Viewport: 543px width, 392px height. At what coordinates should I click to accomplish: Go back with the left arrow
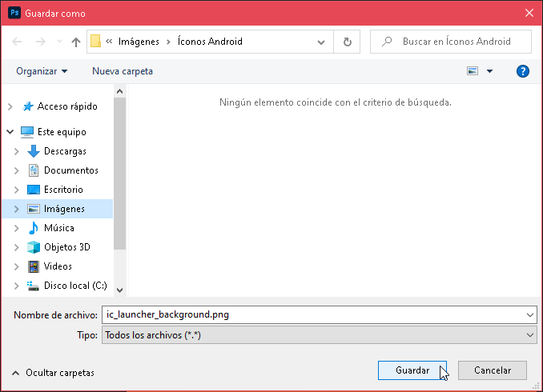[17, 42]
